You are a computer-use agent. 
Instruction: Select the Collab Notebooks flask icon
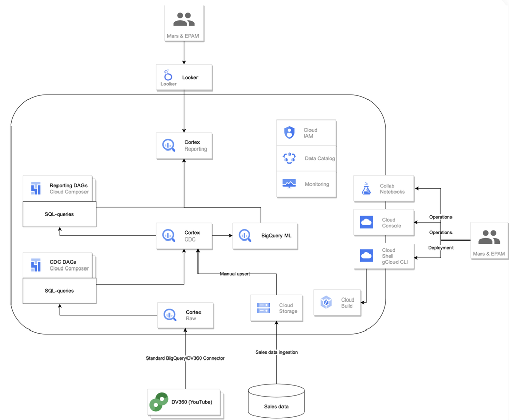pyautogui.click(x=366, y=188)
